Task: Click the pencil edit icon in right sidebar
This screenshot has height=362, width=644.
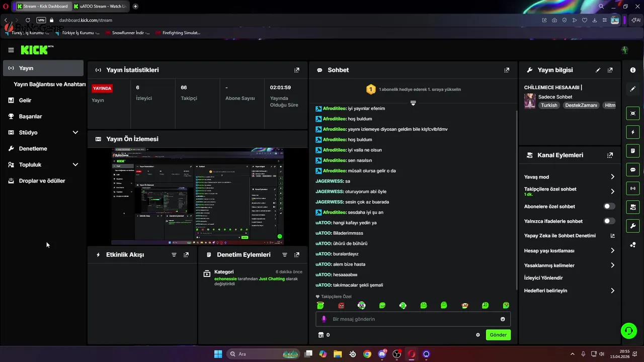Action: click(633, 89)
